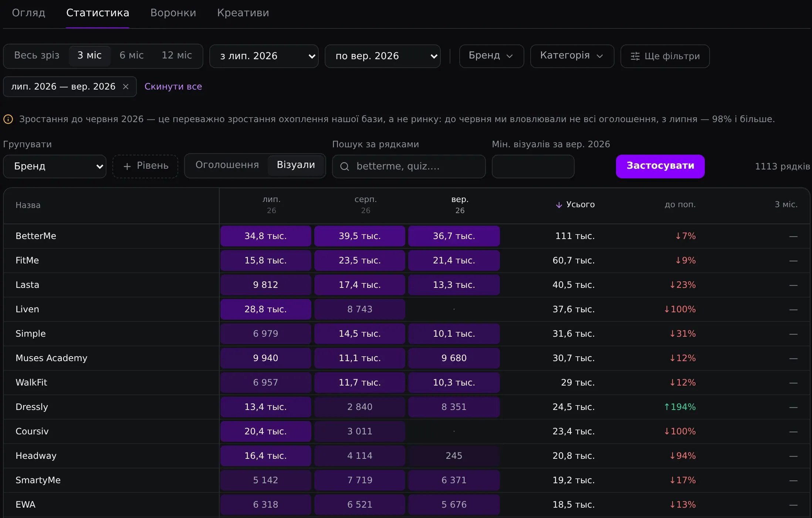This screenshot has width=812, height=518.
Task: Click the plus icon in Рівень
Action: (127, 166)
